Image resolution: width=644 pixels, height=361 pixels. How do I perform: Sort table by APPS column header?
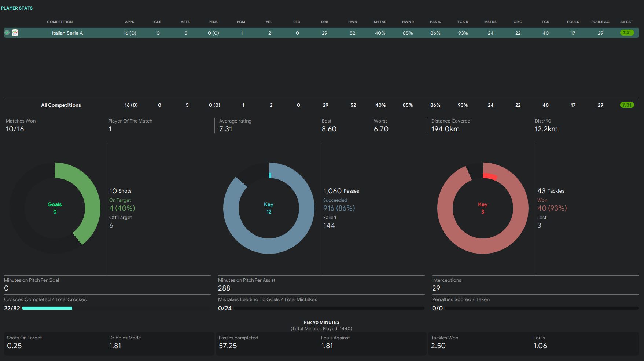pyautogui.click(x=129, y=22)
